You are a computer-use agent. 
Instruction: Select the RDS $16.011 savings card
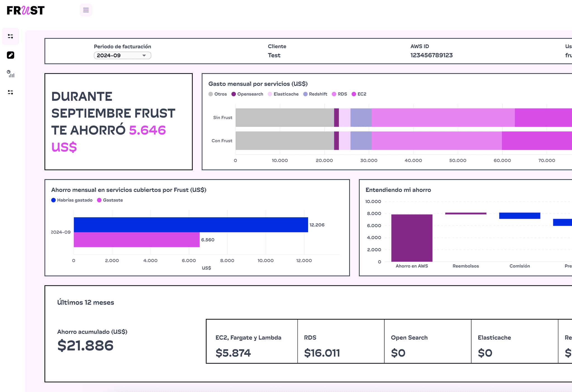click(341, 341)
